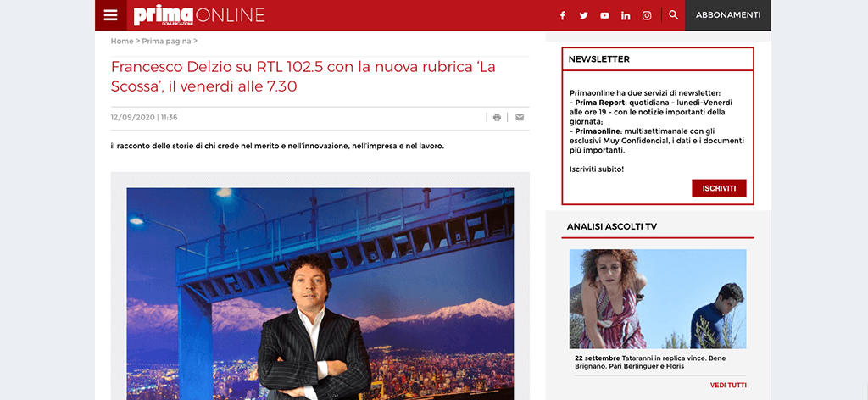Image resolution: width=868 pixels, height=400 pixels.
Task: Open the Facebook page icon
Action: (x=563, y=15)
